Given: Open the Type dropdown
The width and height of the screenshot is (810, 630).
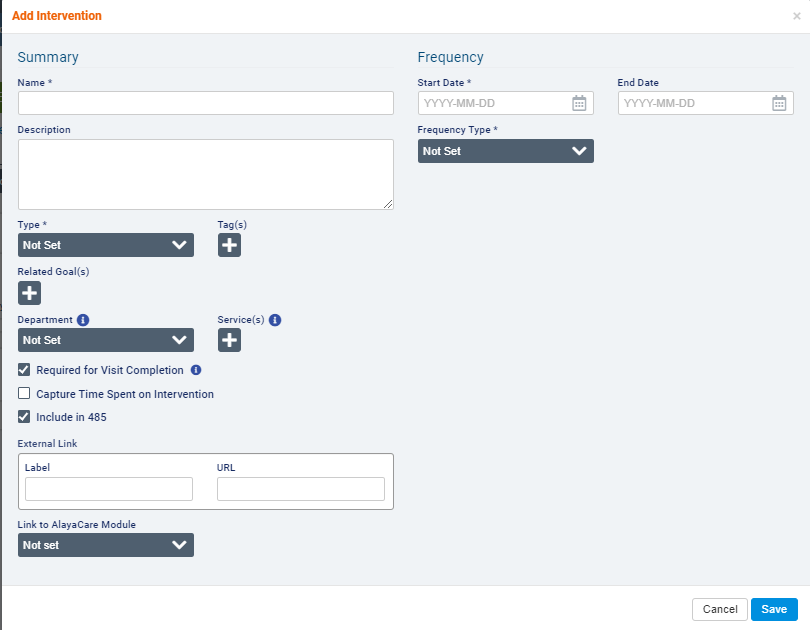Looking at the screenshot, I should pos(106,245).
